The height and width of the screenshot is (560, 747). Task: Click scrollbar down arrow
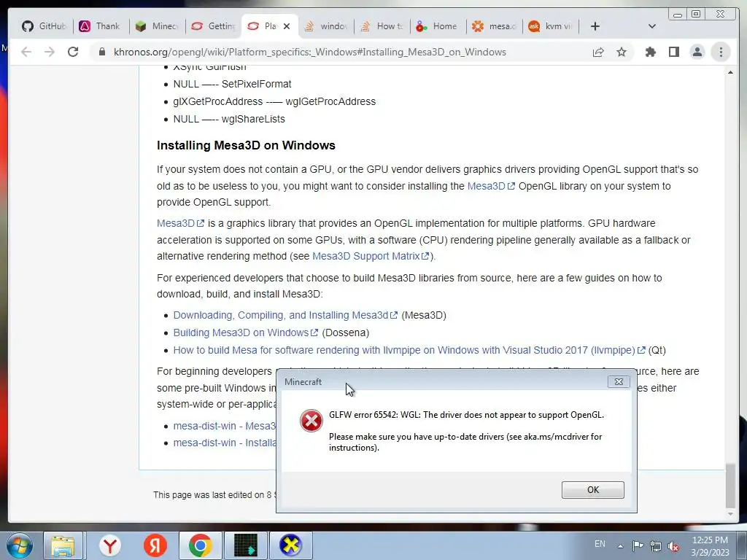click(730, 514)
